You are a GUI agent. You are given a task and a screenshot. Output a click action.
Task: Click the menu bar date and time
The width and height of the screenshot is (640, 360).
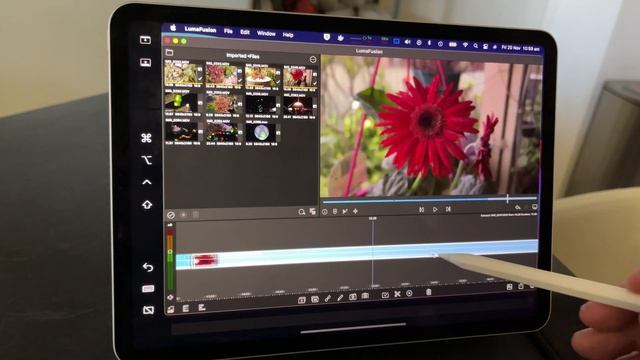520,48
